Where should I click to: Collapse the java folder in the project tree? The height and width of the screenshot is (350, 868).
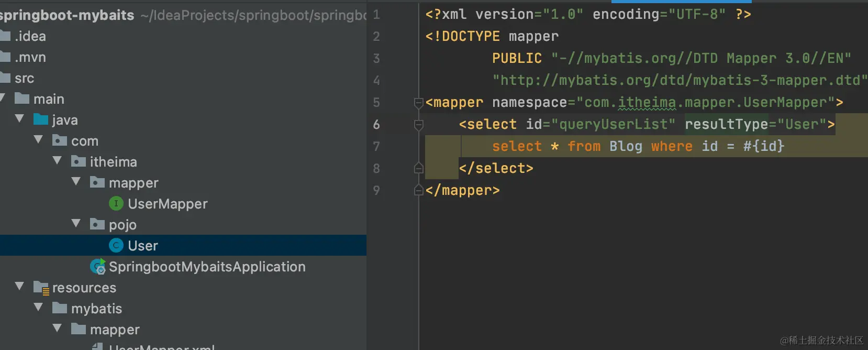point(20,119)
